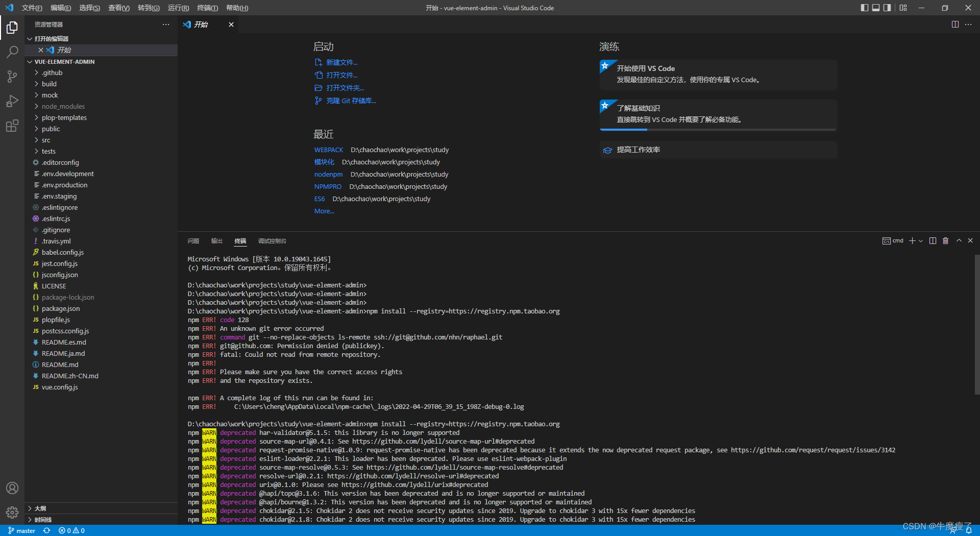Screen dimensions: 980x536
Task: Switch to the 输出 panel tab
Action: point(217,241)
